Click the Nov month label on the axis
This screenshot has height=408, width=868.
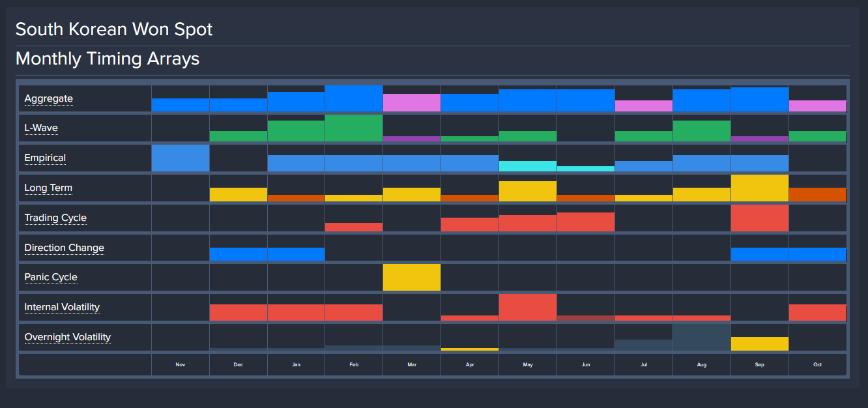(181, 364)
